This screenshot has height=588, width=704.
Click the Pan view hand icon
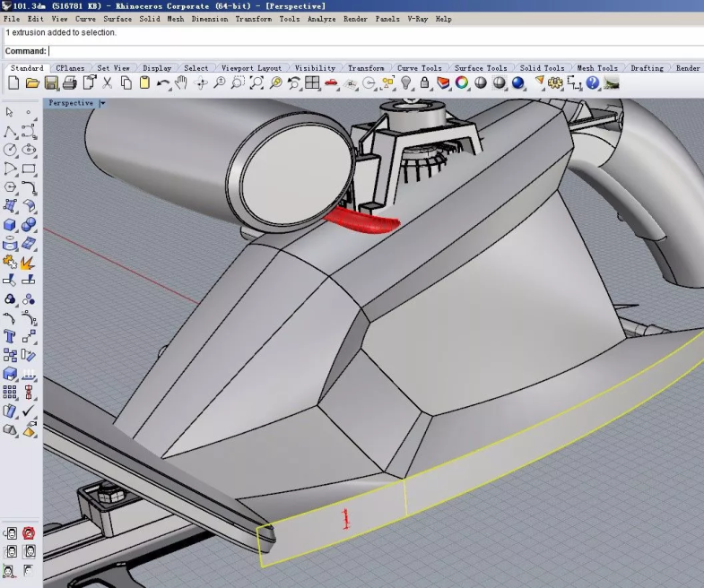click(x=182, y=82)
